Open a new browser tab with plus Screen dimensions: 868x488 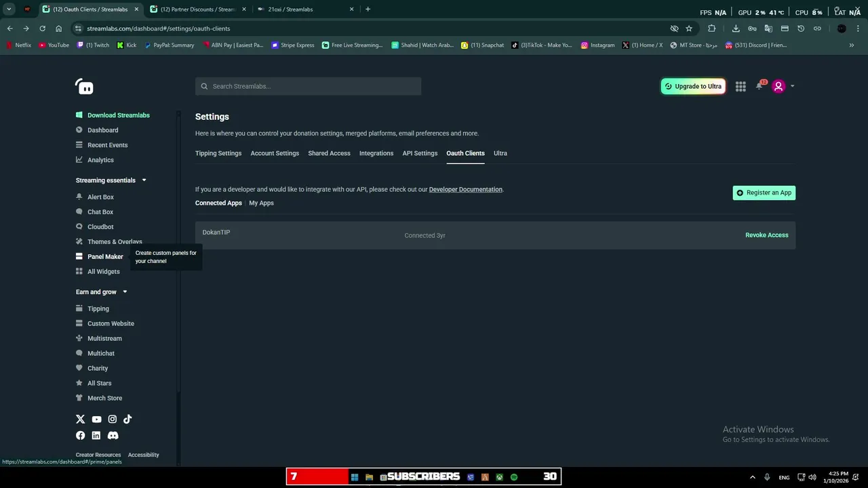tap(368, 9)
